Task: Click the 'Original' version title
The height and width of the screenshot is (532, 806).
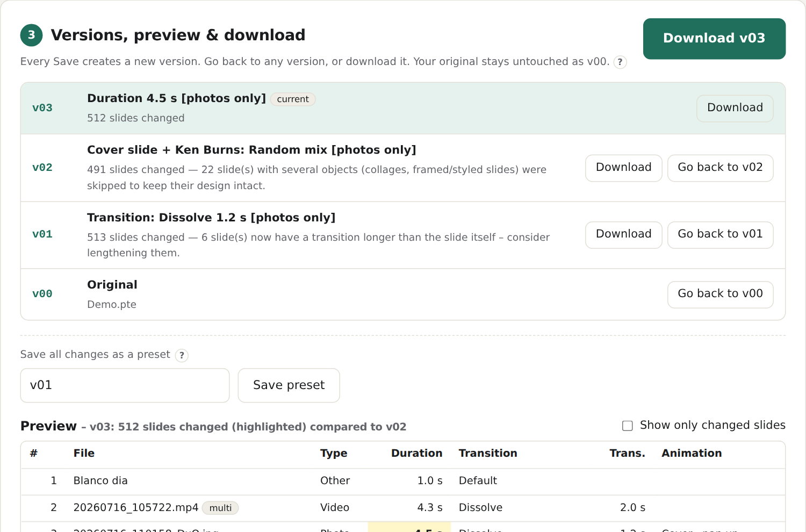Action: coord(112,285)
